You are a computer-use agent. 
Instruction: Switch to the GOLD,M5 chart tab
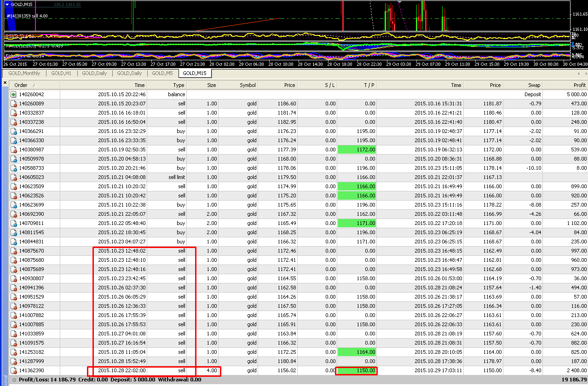pyautogui.click(x=162, y=73)
